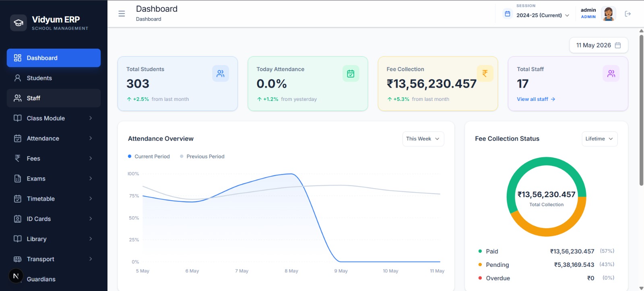Open the Guardians menu item
The image size is (644, 291).
click(54, 279)
